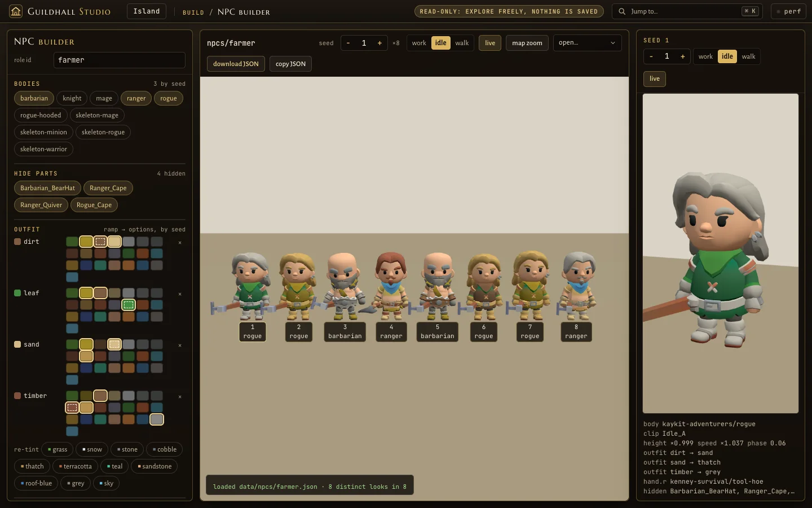Image resolution: width=812 pixels, height=508 pixels.
Task: Click the download JSON button
Action: tap(236, 64)
